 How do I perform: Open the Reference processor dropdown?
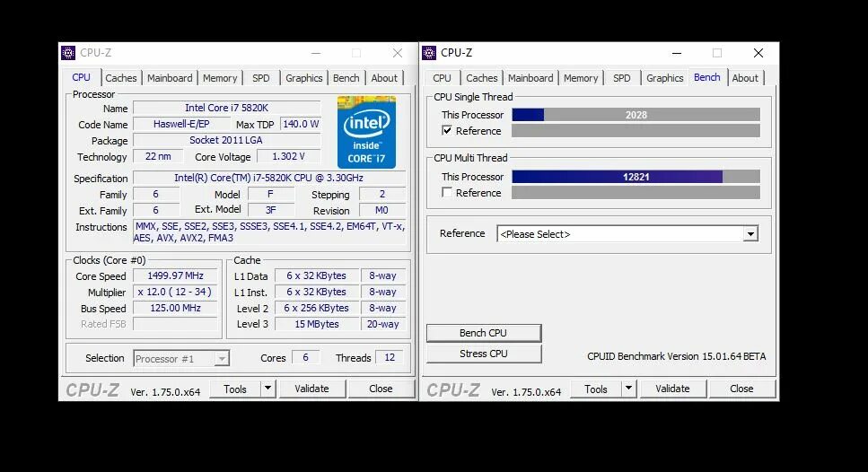pos(750,234)
